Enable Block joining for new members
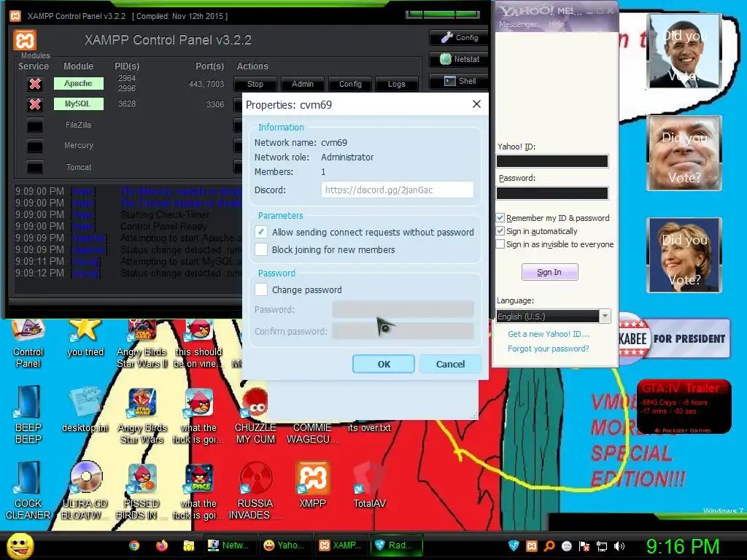The height and width of the screenshot is (560, 747). point(261,249)
